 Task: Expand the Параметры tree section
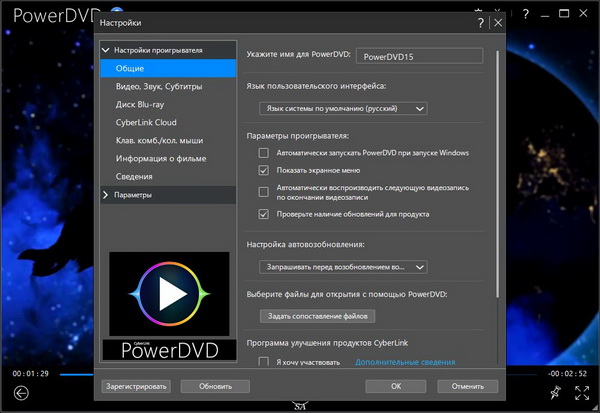pos(106,195)
